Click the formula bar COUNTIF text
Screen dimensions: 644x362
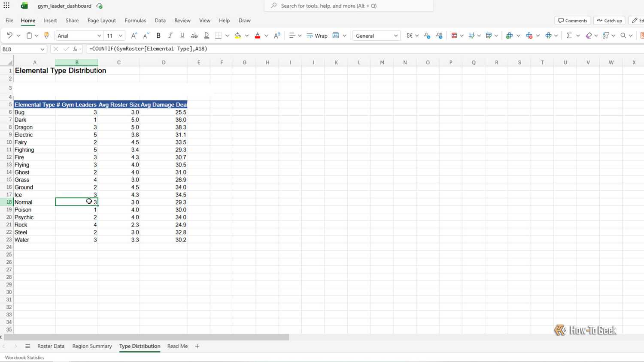click(x=148, y=49)
